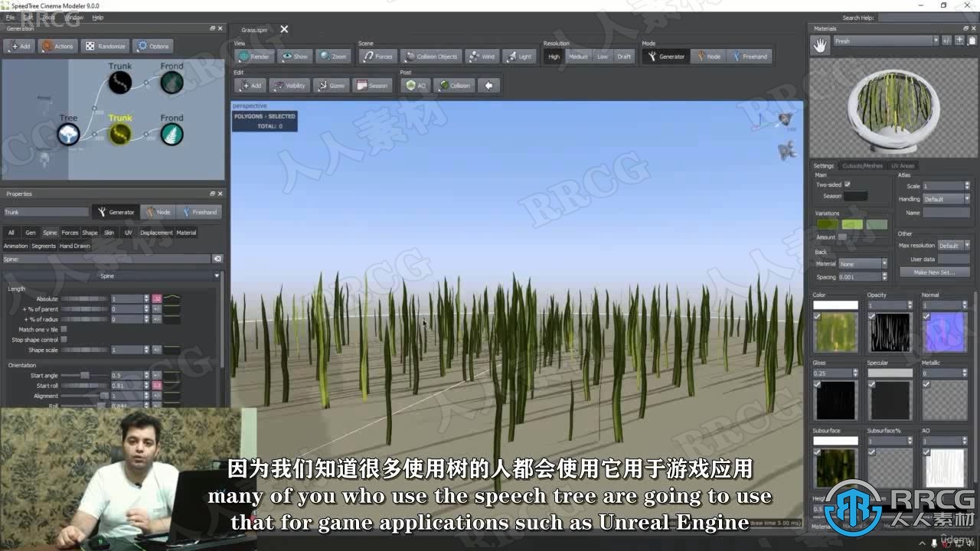The width and height of the screenshot is (980, 551).
Task: Toggle Stop shape control checkbox
Action: click(x=64, y=339)
